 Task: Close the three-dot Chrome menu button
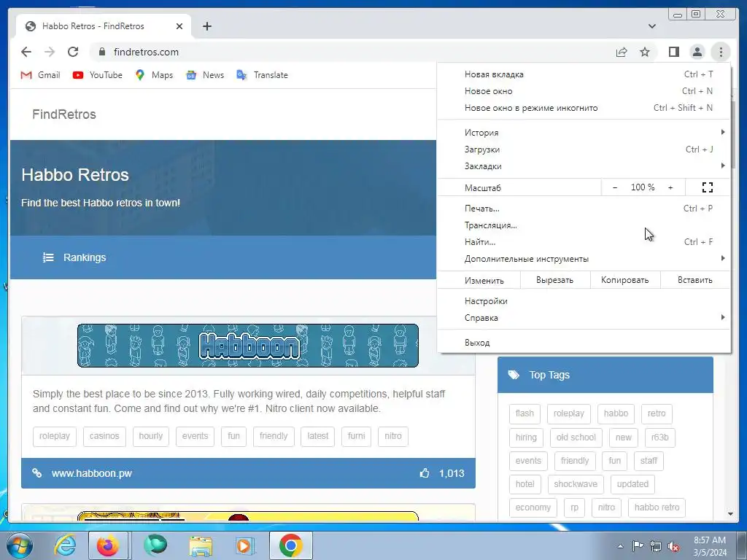[x=721, y=52]
